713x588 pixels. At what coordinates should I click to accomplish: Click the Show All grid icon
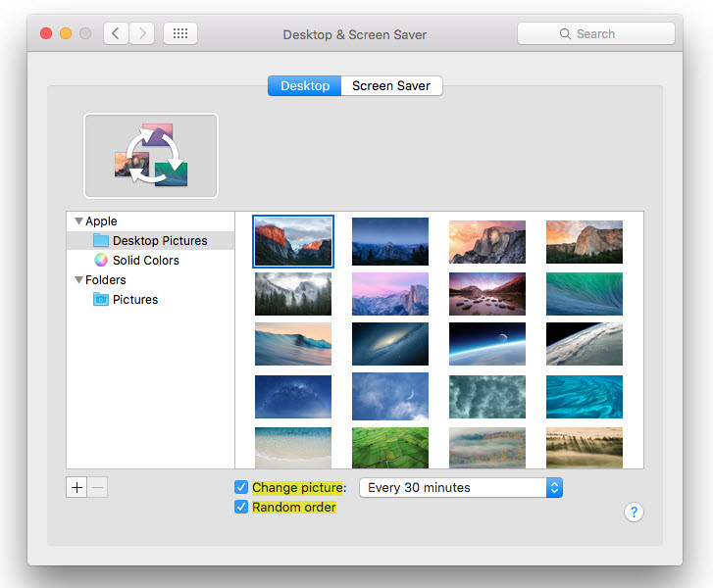tap(179, 33)
